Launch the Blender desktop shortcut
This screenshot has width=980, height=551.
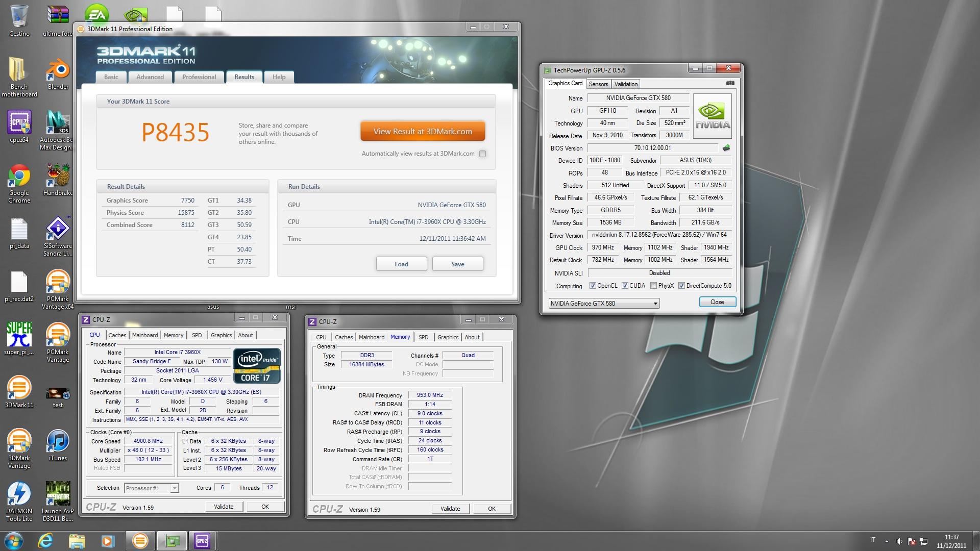click(58, 74)
